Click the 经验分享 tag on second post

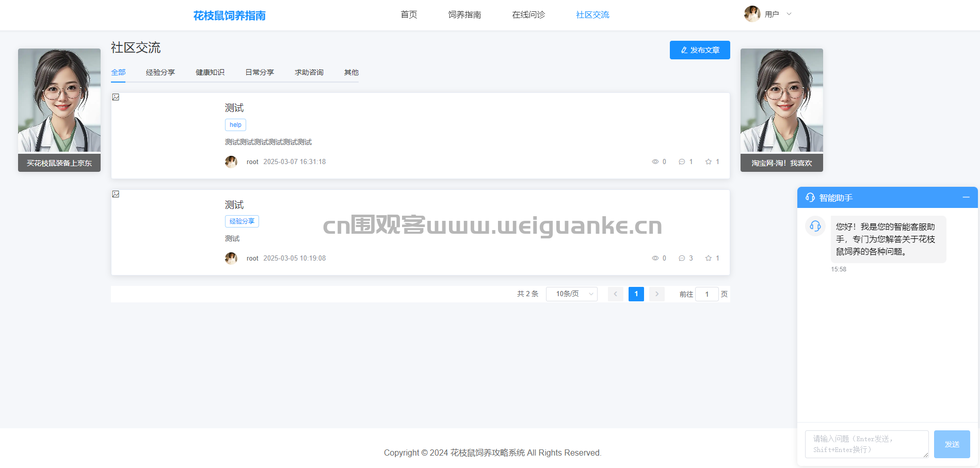[242, 221]
